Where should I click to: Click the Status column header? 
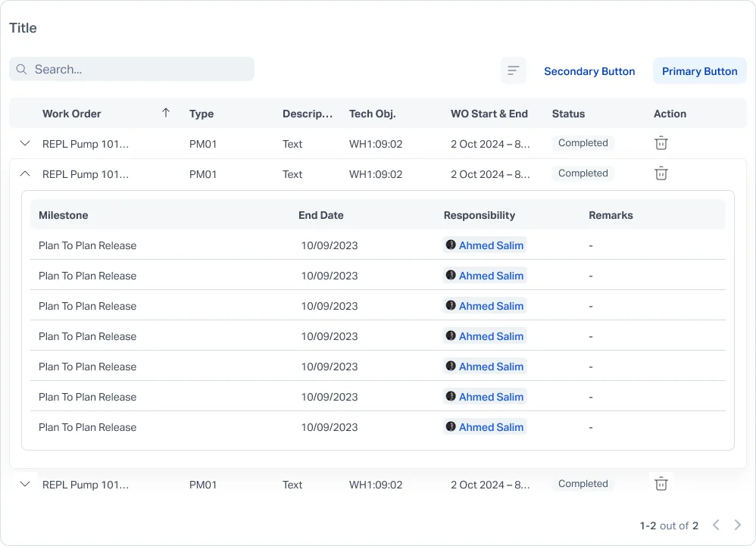568,114
